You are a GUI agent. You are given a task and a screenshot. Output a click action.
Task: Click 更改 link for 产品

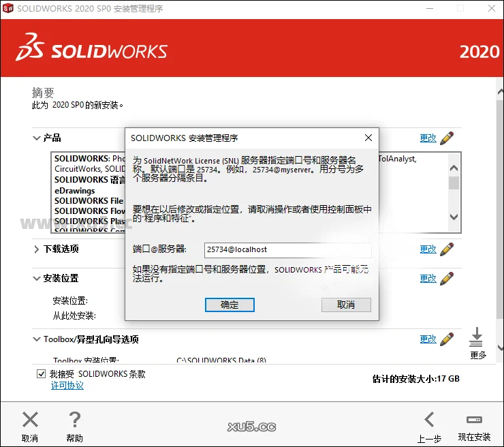428,138
